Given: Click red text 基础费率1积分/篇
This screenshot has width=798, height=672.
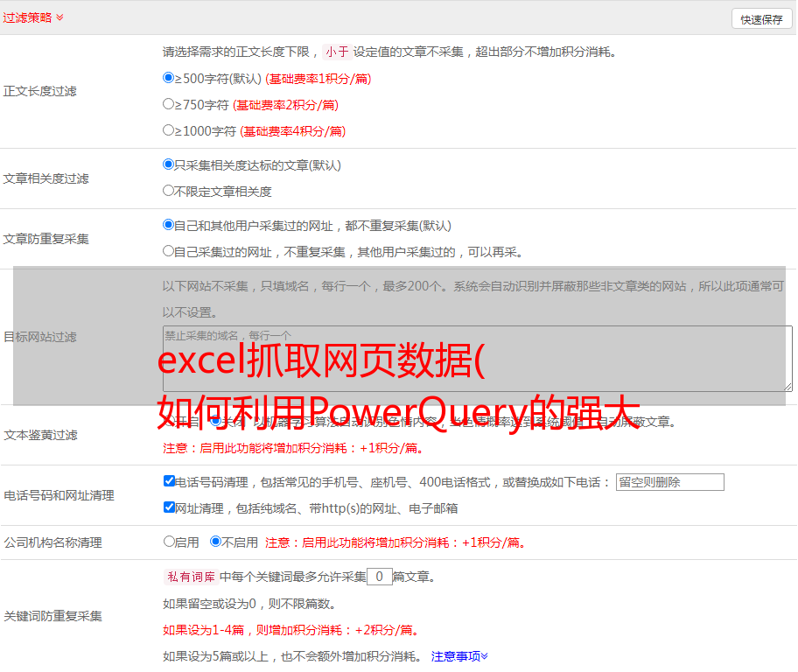Looking at the screenshot, I should (x=318, y=79).
